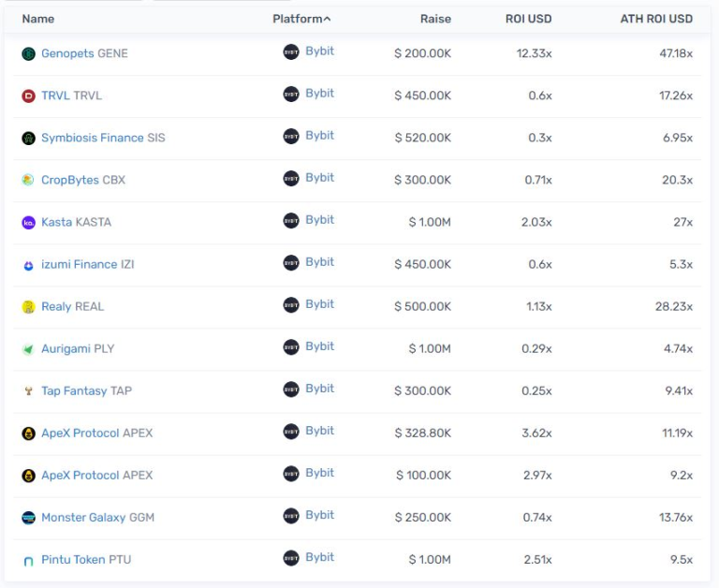Open Bybit platform link in Pintu Token row
719x588 pixels.
pyautogui.click(x=319, y=557)
